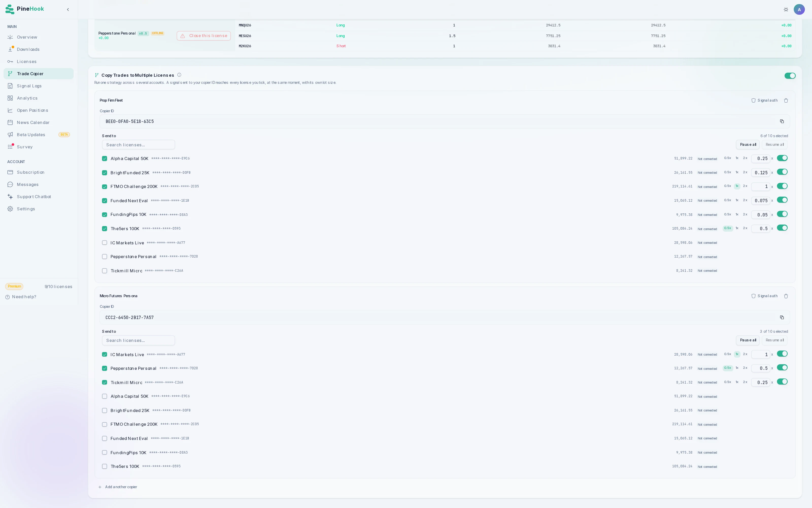Open Signal Logs page
Screen dimensions: 812x508
click(x=39, y=86)
